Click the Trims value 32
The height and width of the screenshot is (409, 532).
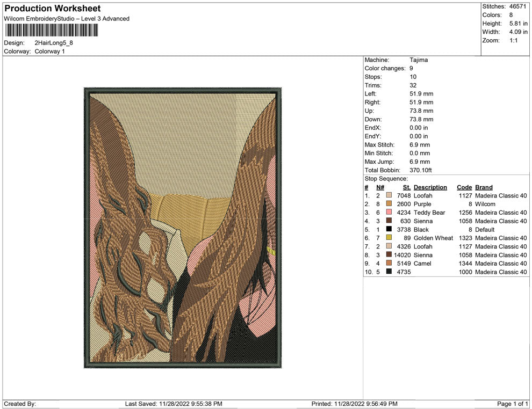pos(413,85)
